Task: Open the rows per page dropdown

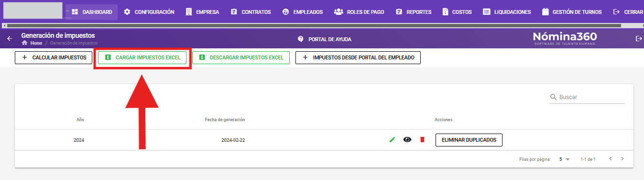Action: [565, 159]
